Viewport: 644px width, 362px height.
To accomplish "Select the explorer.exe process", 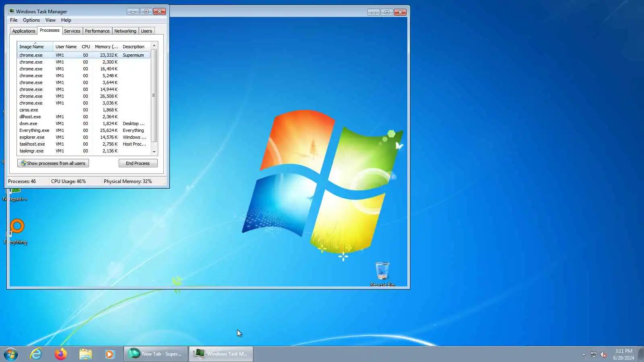I will (84, 137).
